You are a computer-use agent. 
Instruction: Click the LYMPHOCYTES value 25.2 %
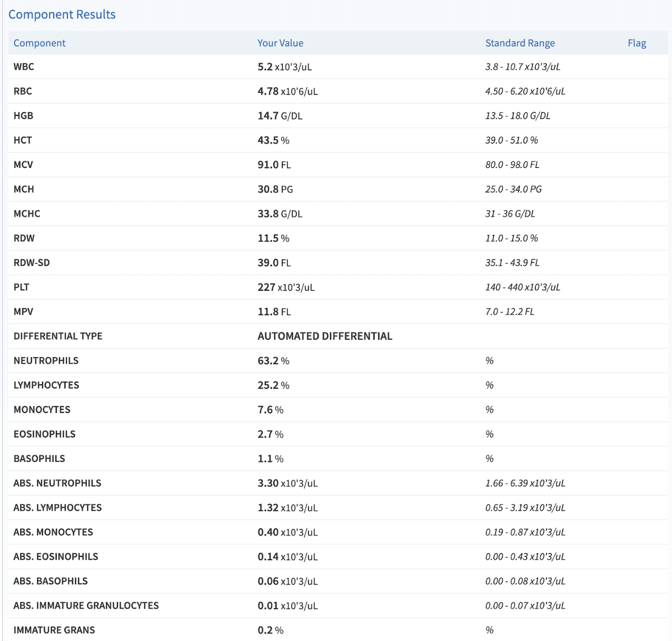pyautogui.click(x=273, y=385)
